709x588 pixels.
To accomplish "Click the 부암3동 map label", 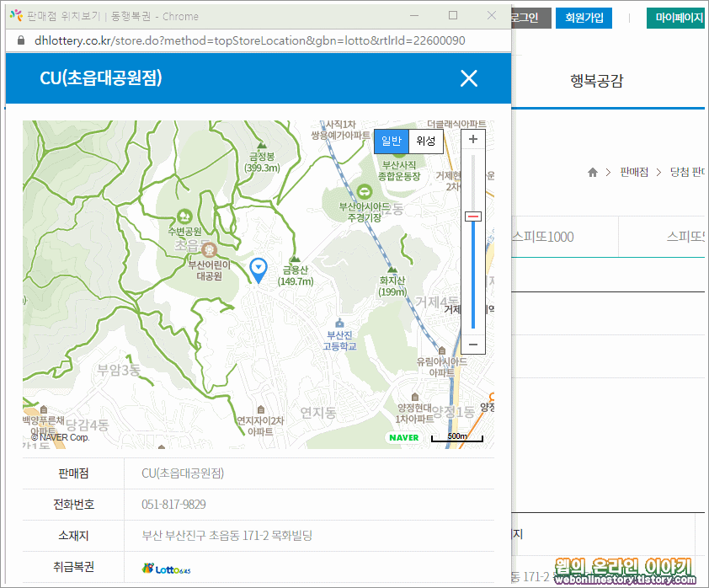I will 119,370.
